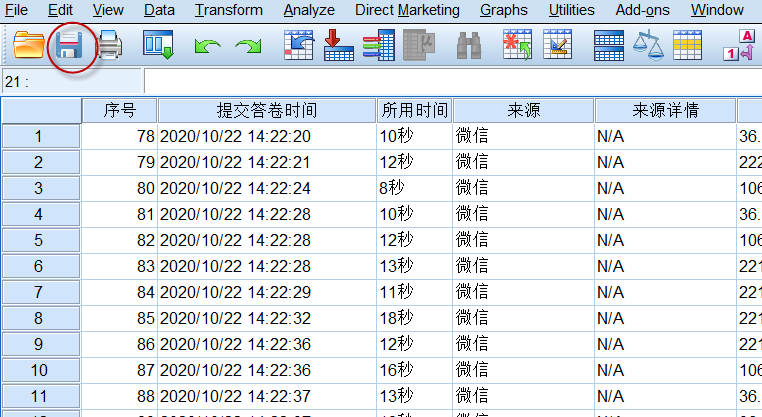
Task: Open Recall recently used dialogs icon
Action: click(158, 45)
